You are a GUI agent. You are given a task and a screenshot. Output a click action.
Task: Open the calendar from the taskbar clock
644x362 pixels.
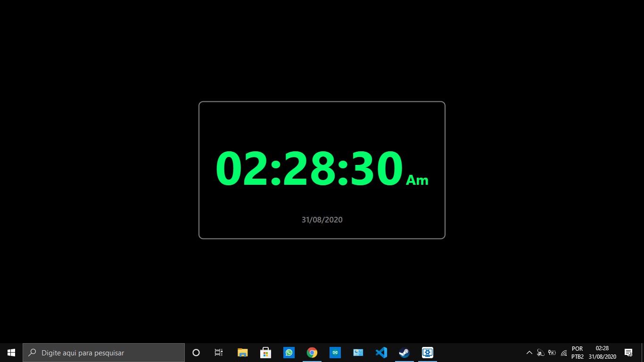[x=602, y=352]
